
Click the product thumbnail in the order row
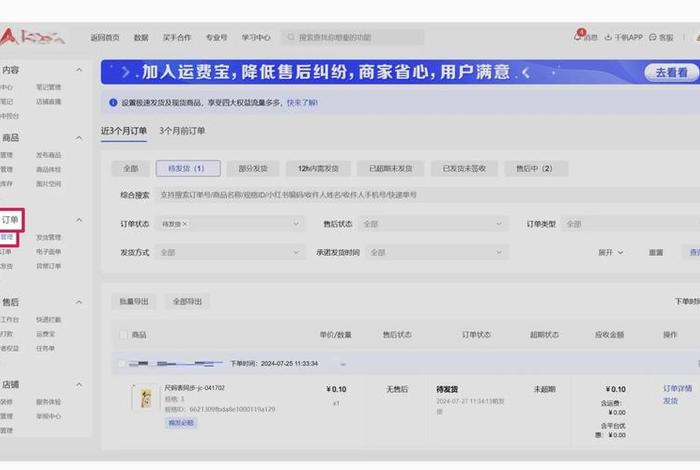145,397
